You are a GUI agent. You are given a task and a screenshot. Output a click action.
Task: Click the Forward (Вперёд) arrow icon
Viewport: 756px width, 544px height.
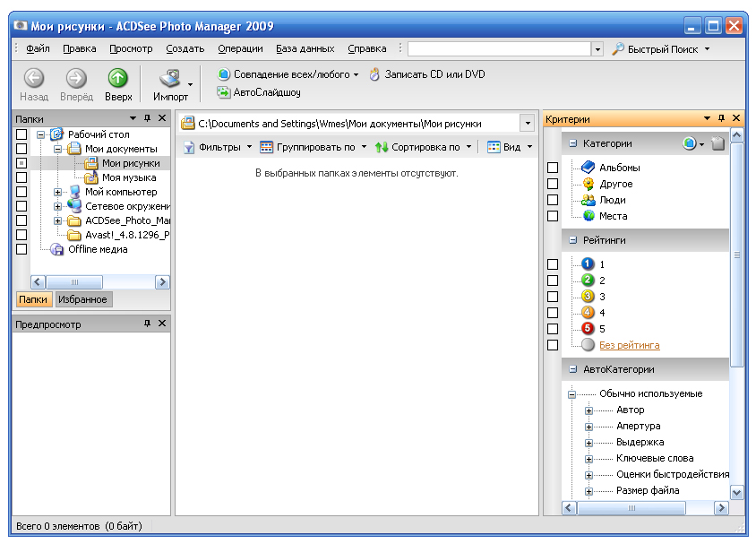point(76,78)
